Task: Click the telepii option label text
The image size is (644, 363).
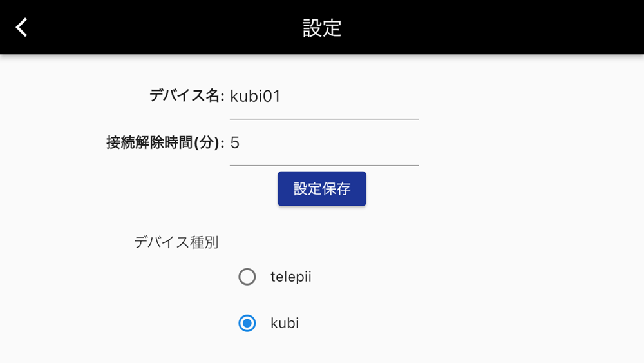Action: click(291, 277)
